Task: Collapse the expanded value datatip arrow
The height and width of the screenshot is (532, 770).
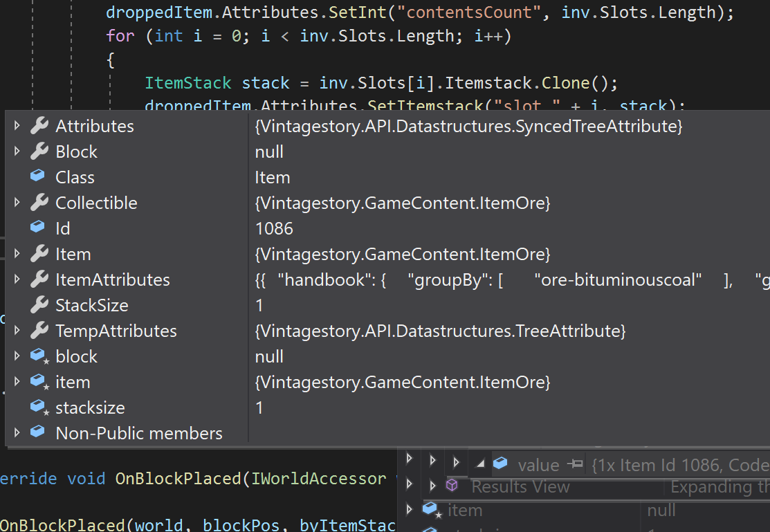Action: pos(480,464)
